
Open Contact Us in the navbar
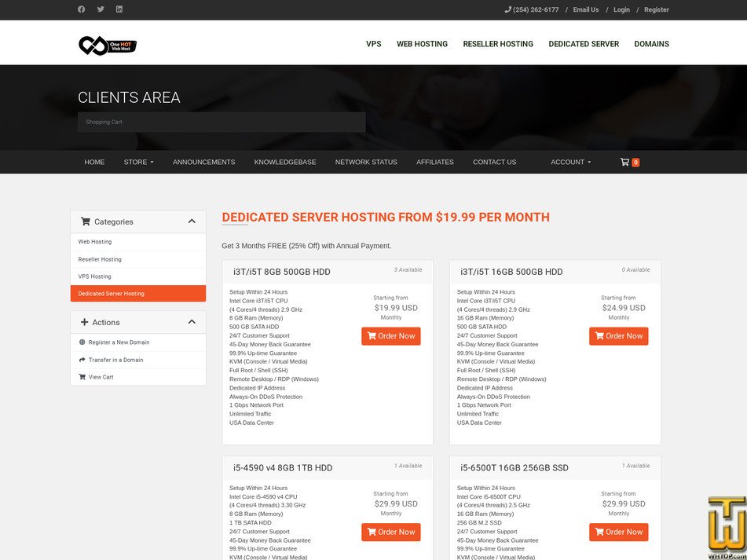495,162
